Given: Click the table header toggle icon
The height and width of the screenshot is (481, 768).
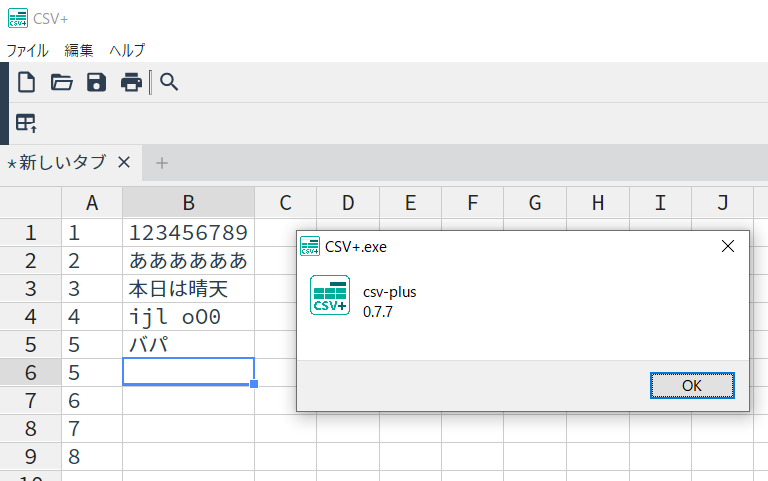Looking at the screenshot, I should pyautogui.click(x=26, y=123).
